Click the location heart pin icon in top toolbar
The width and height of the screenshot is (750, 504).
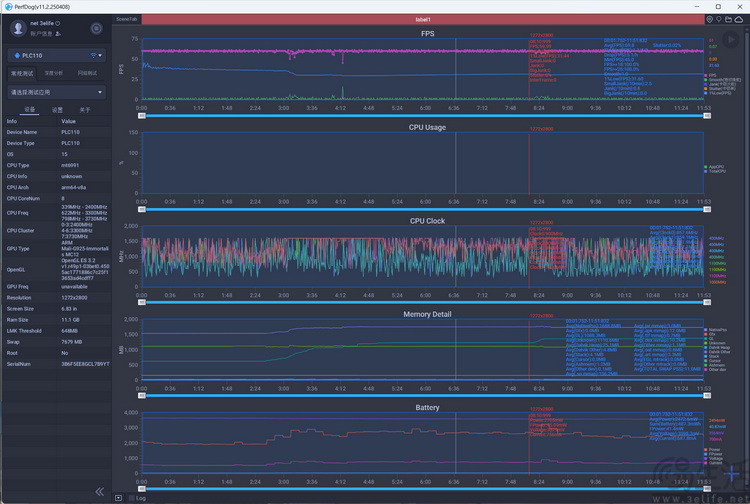(709, 20)
